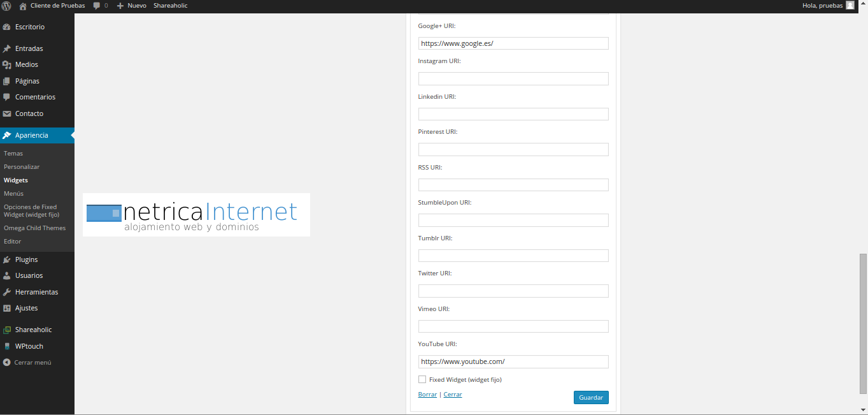868x415 pixels.
Task: Collapse sidebar with Cerrar menú
Action: pyautogui.click(x=27, y=362)
